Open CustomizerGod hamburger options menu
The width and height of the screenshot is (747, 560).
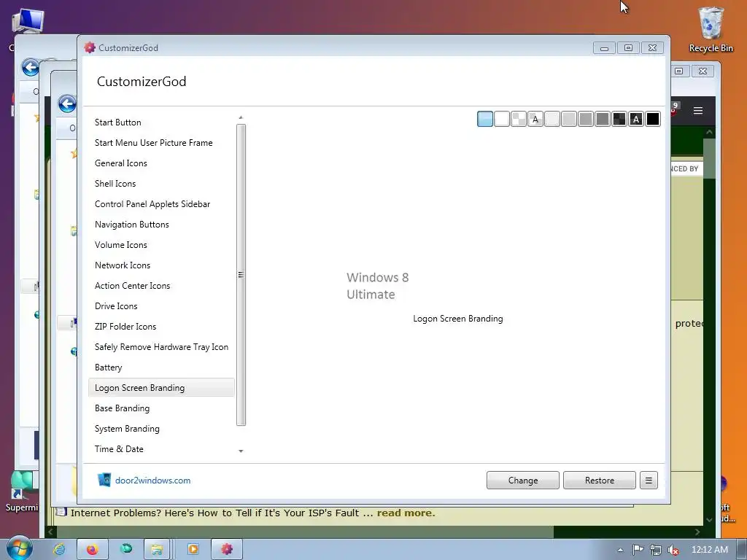pyautogui.click(x=649, y=481)
